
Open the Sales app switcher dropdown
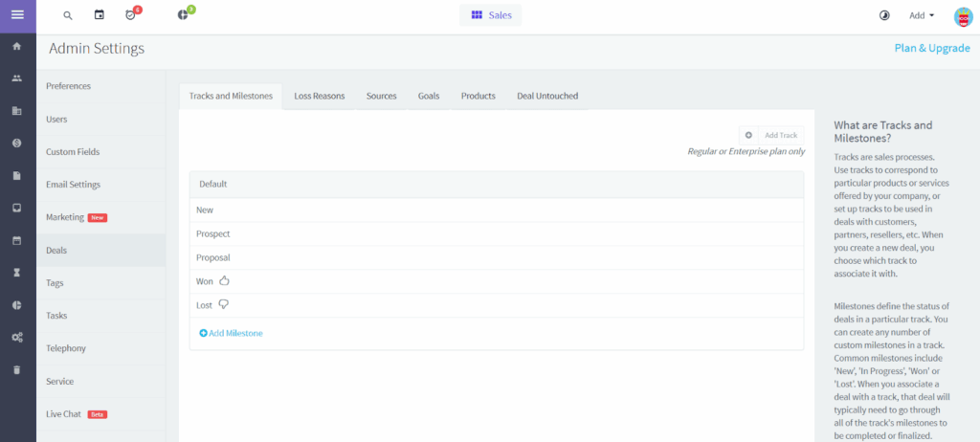coord(491,15)
